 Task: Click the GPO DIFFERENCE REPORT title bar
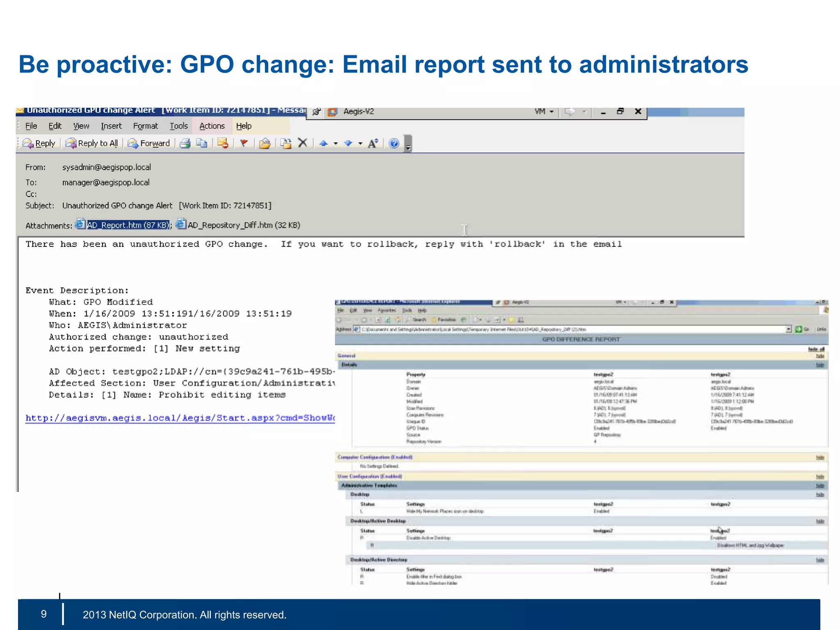coord(581,340)
